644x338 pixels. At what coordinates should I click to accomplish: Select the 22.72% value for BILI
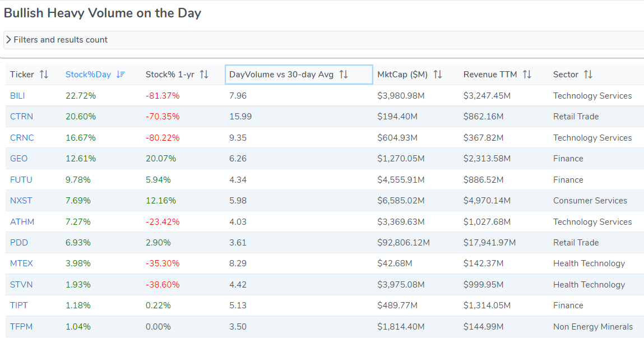click(81, 96)
